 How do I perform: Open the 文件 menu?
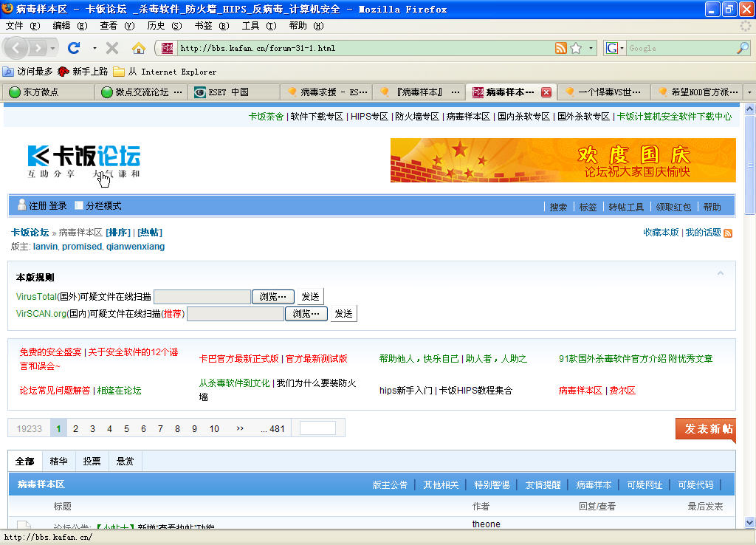pyautogui.click(x=23, y=26)
